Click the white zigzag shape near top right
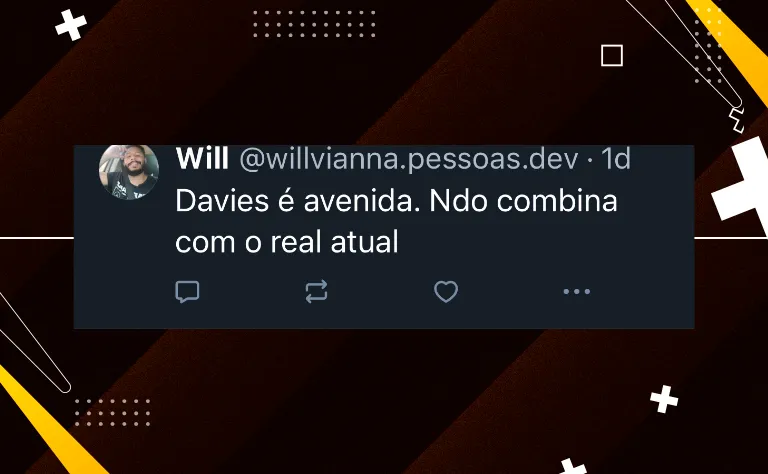The height and width of the screenshot is (474, 768). [x=737, y=120]
